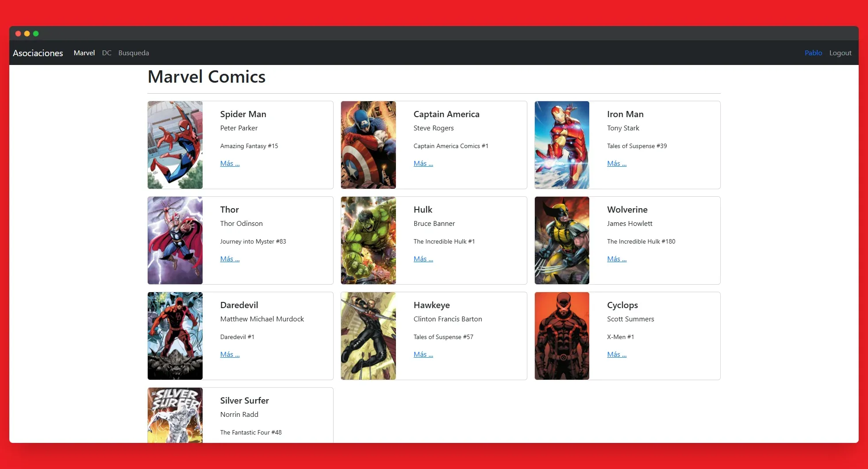Click the green maximize window button
The width and height of the screenshot is (868, 469).
click(36, 34)
